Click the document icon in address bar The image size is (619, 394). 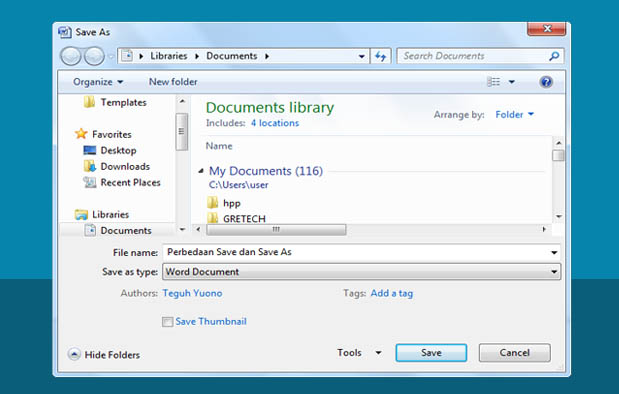pyautogui.click(x=127, y=56)
